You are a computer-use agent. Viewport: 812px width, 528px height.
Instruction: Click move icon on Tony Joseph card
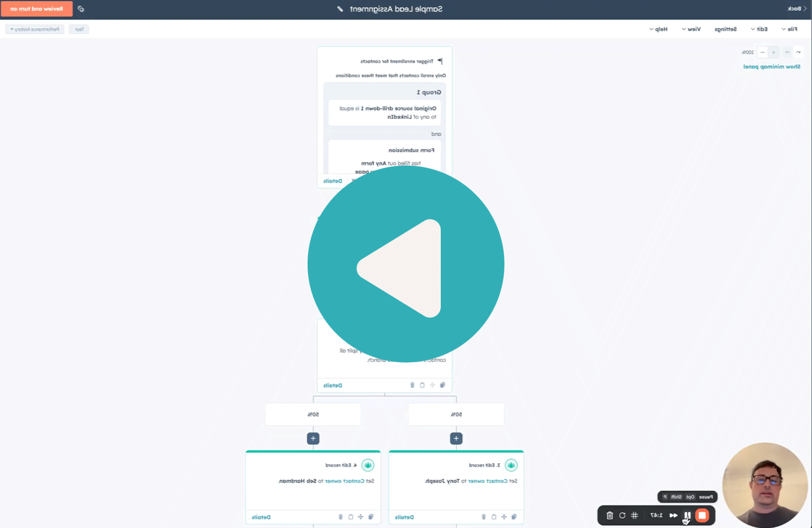pyautogui.click(x=504, y=517)
